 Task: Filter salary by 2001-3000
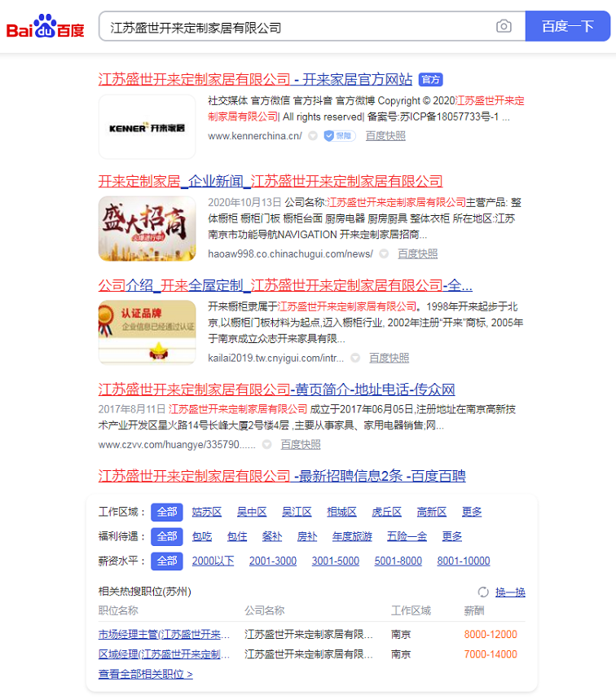pos(273,561)
